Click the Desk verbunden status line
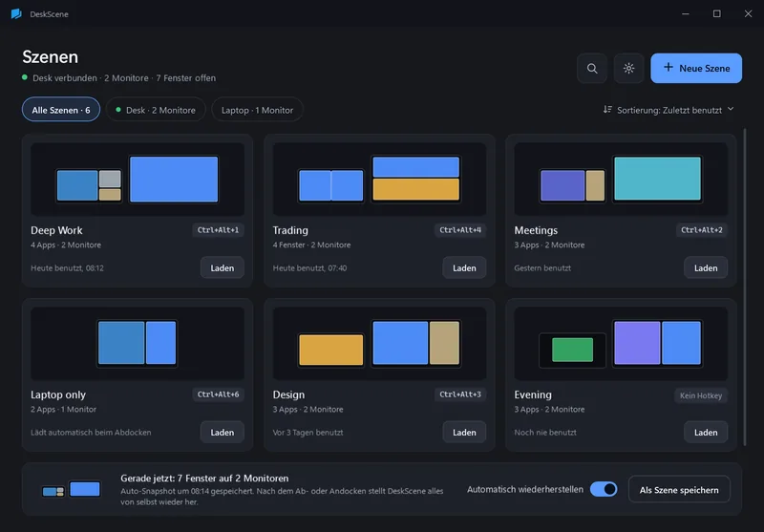Viewport: 764px width, 532px height. pyautogui.click(x=119, y=78)
